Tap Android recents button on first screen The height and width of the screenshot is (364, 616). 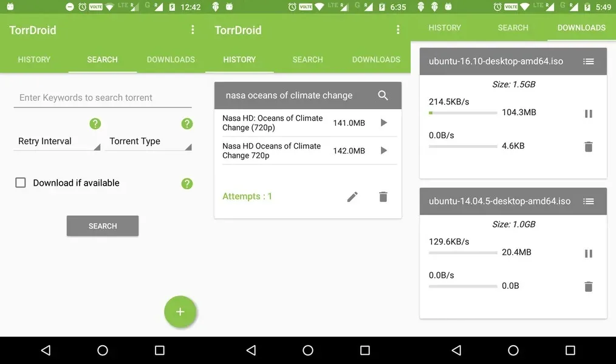(x=160, y=350)
